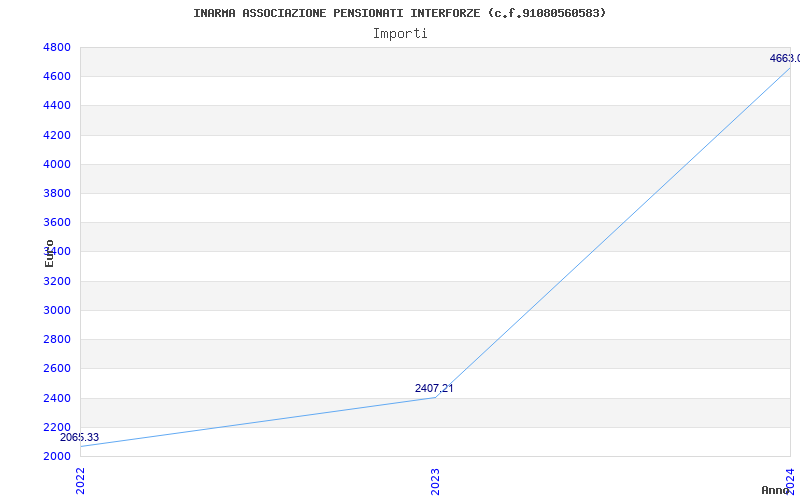Click the 4800 y-axis value
Screen dimensions: 800x500
click(x=57, y=47)
